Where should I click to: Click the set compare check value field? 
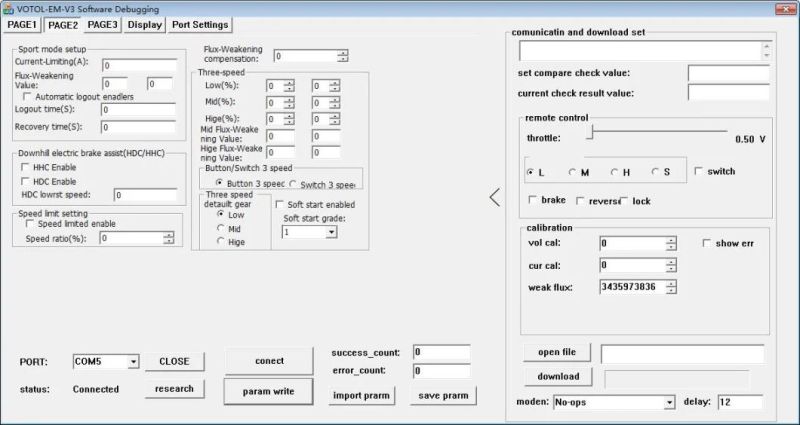coord(729,73)
